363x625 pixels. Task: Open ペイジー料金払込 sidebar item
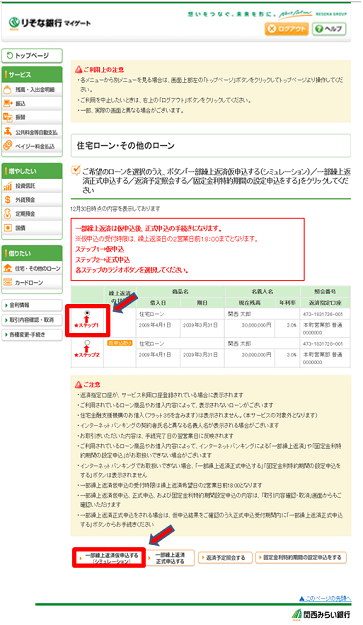point(32,146)
